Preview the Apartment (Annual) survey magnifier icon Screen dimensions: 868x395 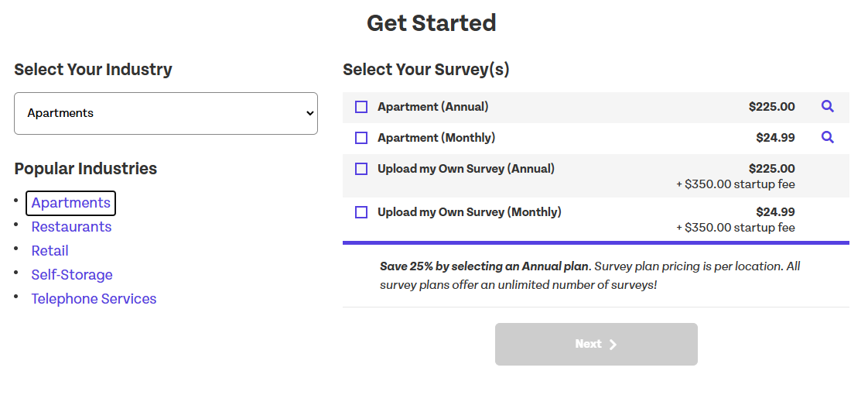pyautogui.click(x=827, y=107)
